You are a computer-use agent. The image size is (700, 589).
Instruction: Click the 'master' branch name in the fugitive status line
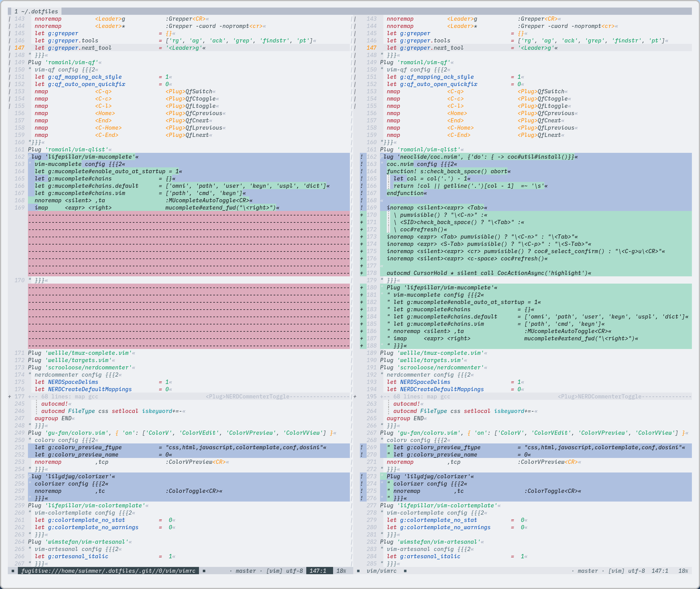click(245, 571)
